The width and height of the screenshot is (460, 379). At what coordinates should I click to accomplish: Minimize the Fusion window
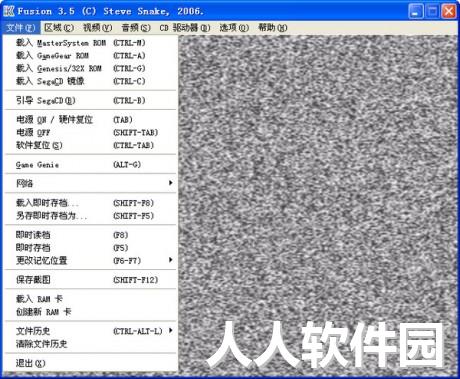point(416,11)
